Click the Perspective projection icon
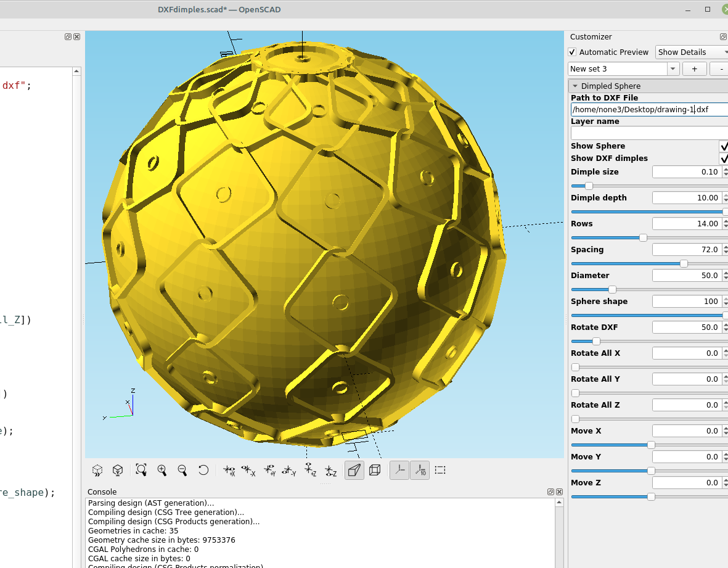 click(354, 470)
